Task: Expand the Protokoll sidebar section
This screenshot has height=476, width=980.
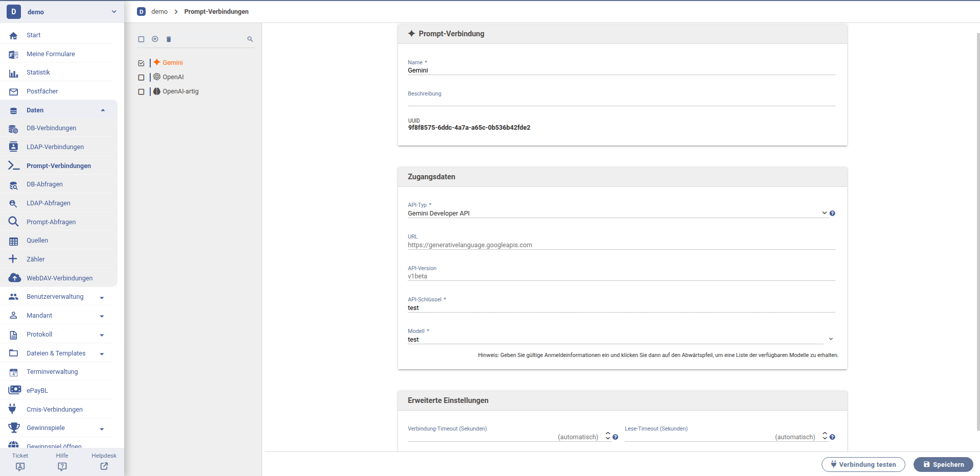Action: [102, 335]
